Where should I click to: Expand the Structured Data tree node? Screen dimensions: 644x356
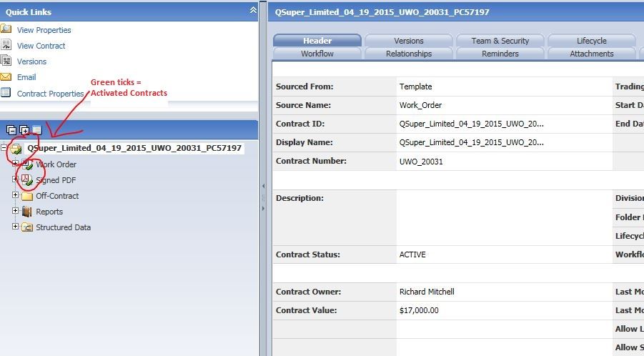click(x=15, y=226)
